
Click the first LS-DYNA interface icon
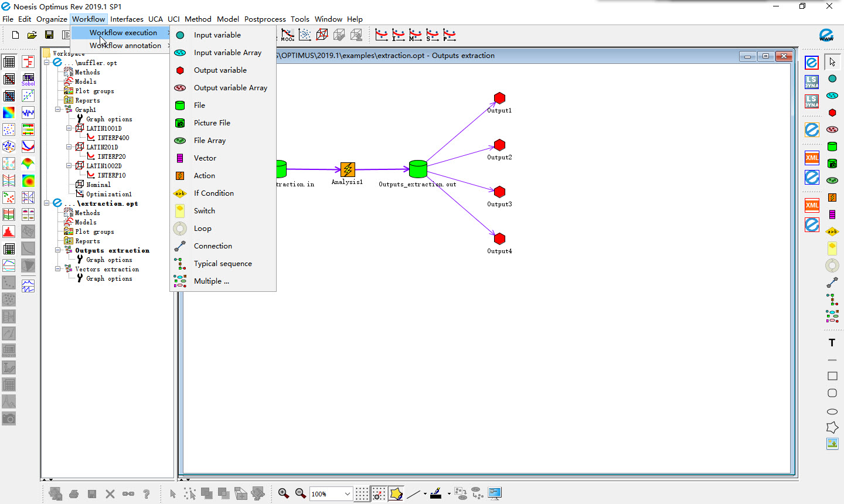click(812, 81)
